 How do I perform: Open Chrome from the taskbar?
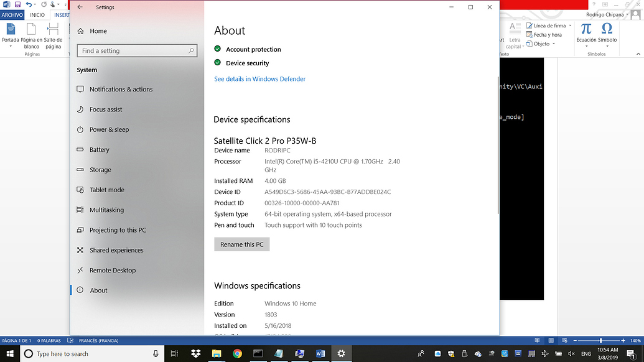[237, 353]
